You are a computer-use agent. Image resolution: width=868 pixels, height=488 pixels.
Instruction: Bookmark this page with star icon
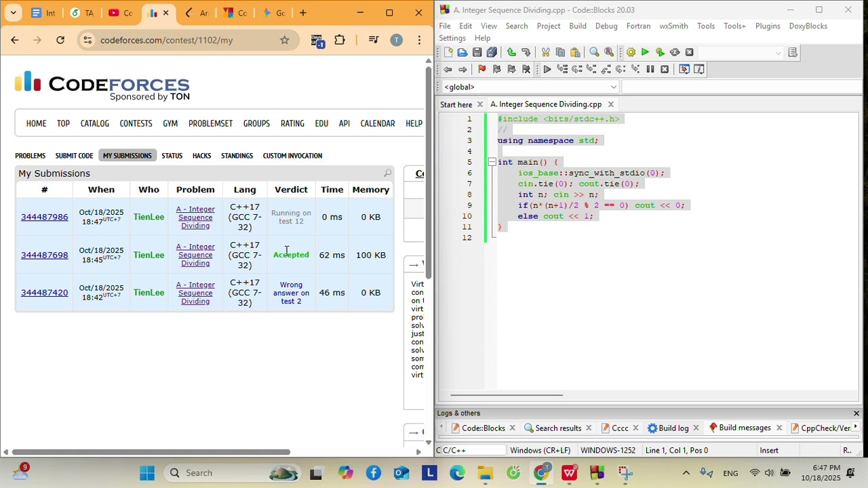tap(284, 40)
